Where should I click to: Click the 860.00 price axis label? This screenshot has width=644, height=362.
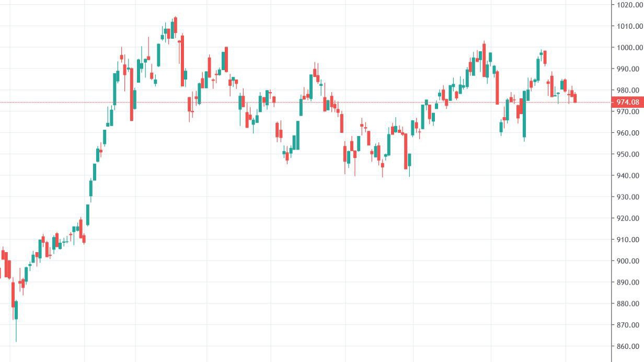click(629, 346)
